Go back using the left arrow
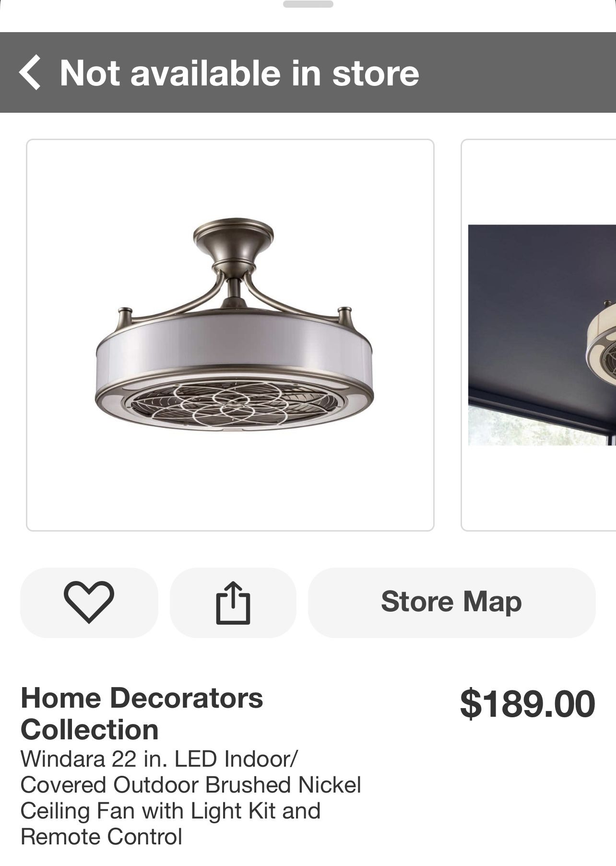Image resolution: width=616 pixels, height=866 pixels. click(x=30, y=72)
